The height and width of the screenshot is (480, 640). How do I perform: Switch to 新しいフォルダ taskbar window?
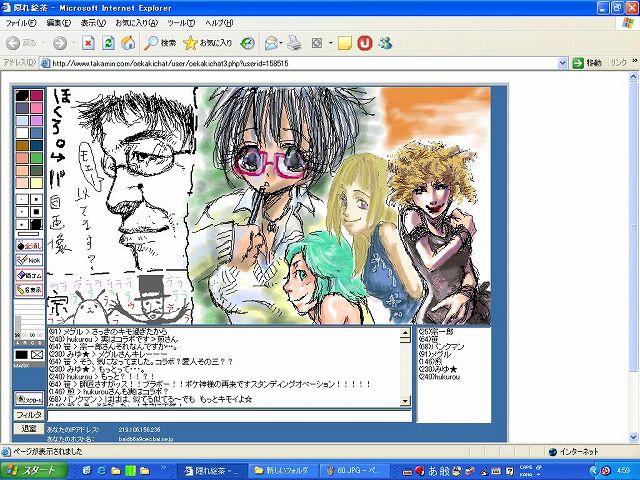pyautogui.click(x=283, y=471)
